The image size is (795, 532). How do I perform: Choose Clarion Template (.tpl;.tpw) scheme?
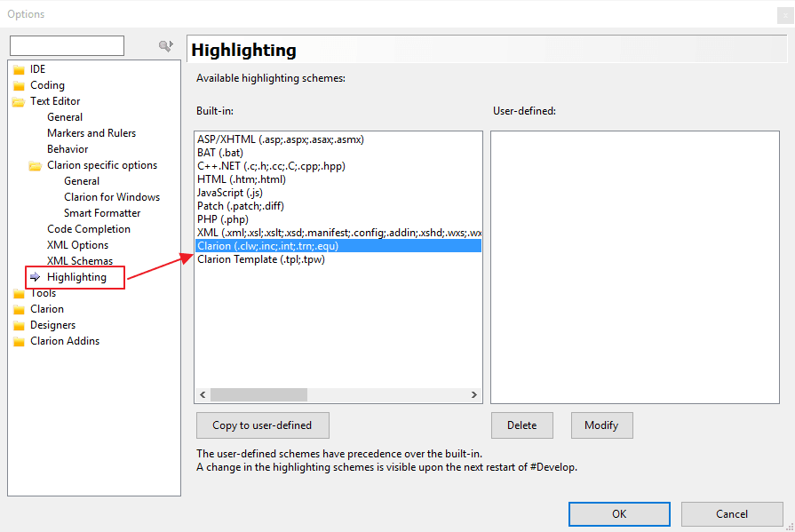pos(259,259)
